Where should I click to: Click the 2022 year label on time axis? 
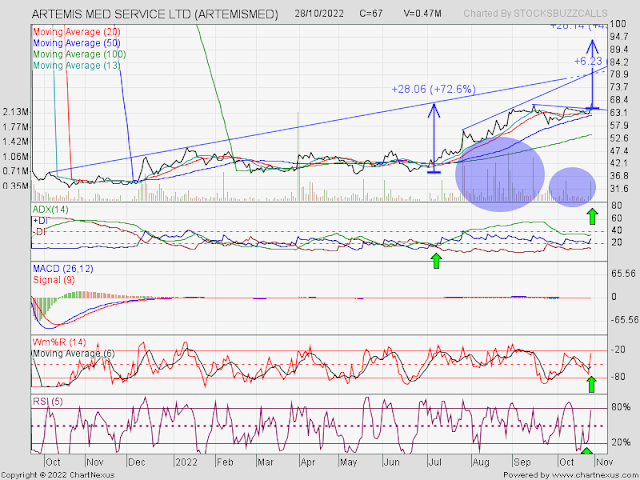(186, 462)
